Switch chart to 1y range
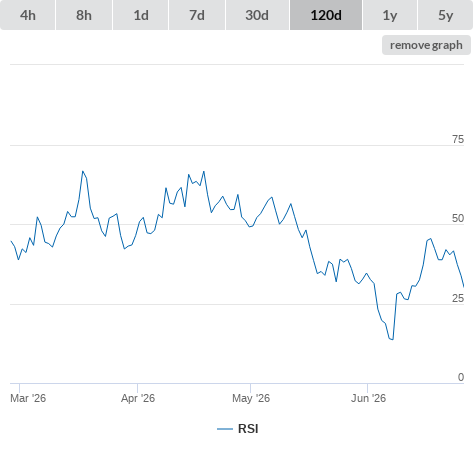Image resolution: width=474 pixels, height=455 pixels. (x=390, y=15)
